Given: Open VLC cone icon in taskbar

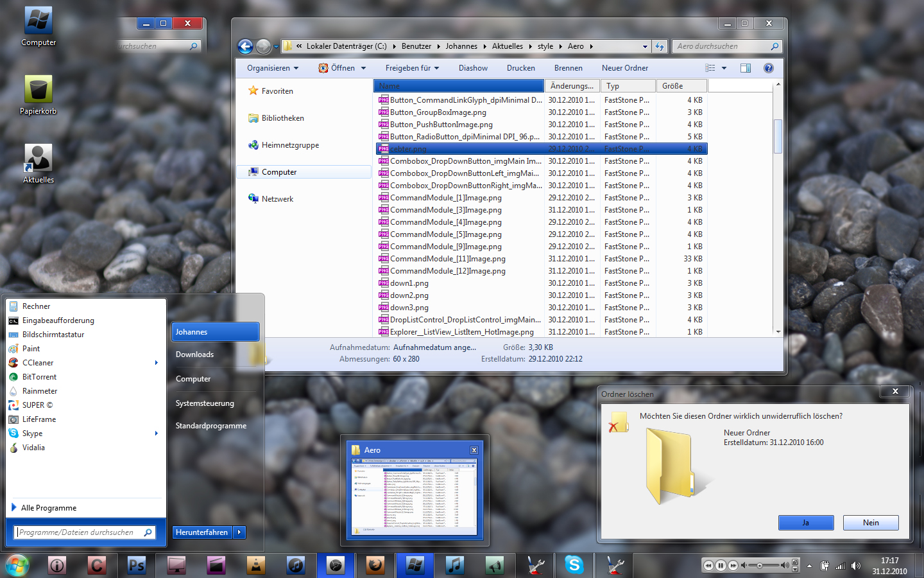Looking at the screenshot, I should [256, 565].
